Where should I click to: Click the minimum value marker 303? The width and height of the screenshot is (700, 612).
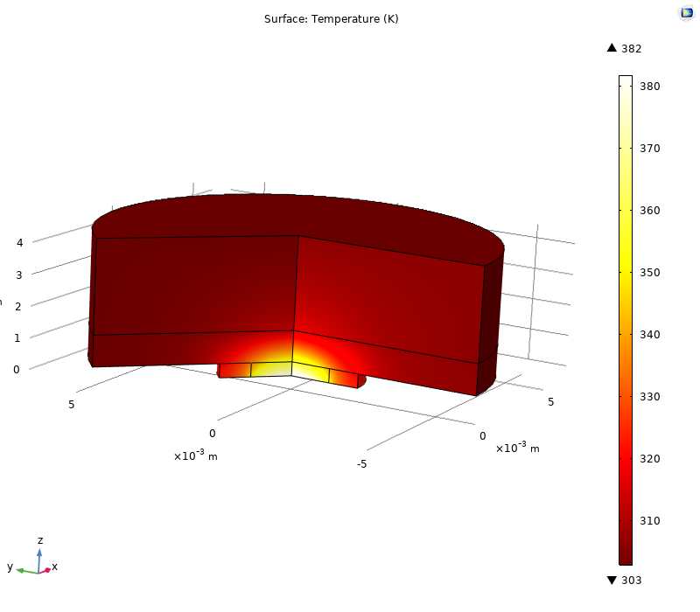pos(625,580)
